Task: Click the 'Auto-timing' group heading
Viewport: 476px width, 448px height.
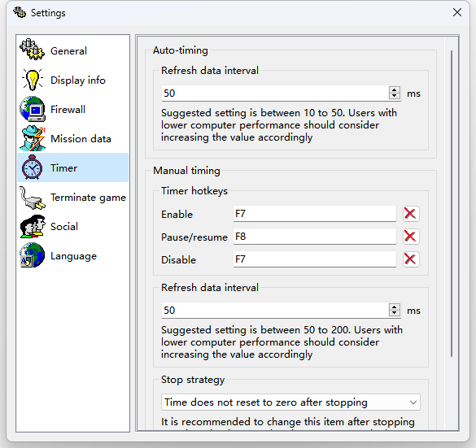Action: click(181, 50)
